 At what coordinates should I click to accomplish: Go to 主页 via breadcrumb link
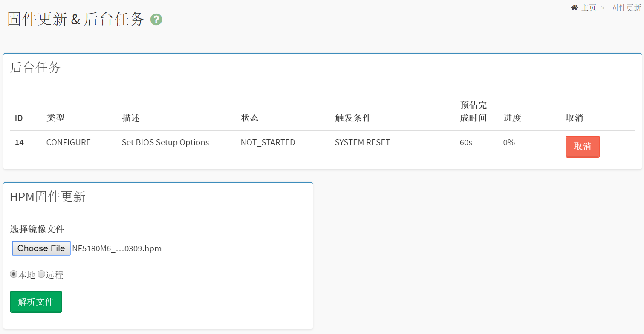(x=589, y=8)
